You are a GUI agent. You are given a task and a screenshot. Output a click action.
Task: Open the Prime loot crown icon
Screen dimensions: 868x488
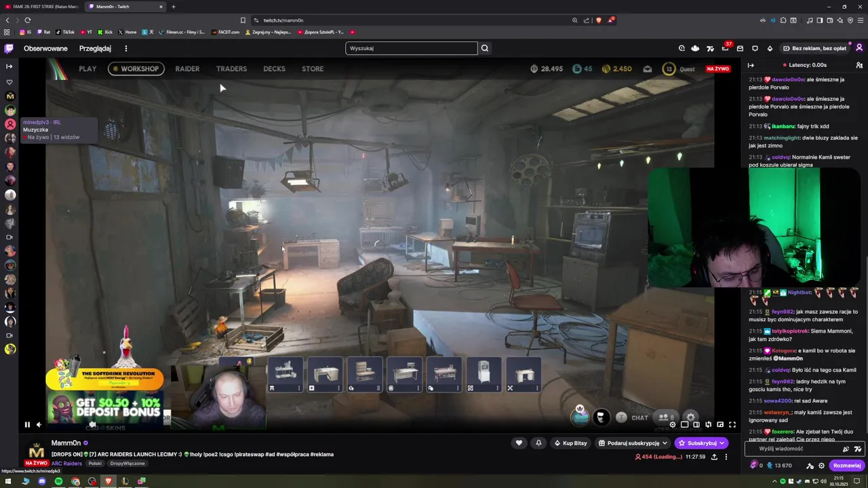tap(695, 48)
